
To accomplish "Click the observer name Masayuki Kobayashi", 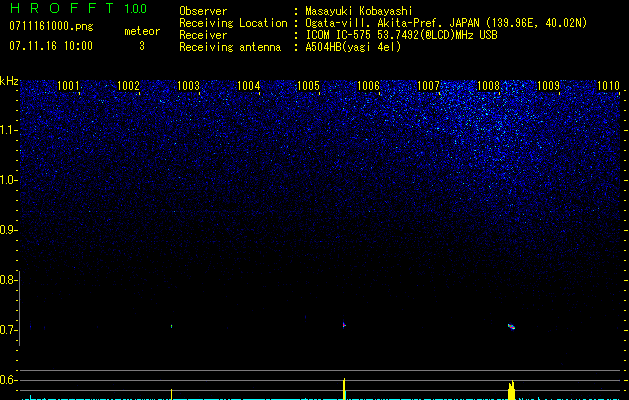I will click(x=362, y=11).
